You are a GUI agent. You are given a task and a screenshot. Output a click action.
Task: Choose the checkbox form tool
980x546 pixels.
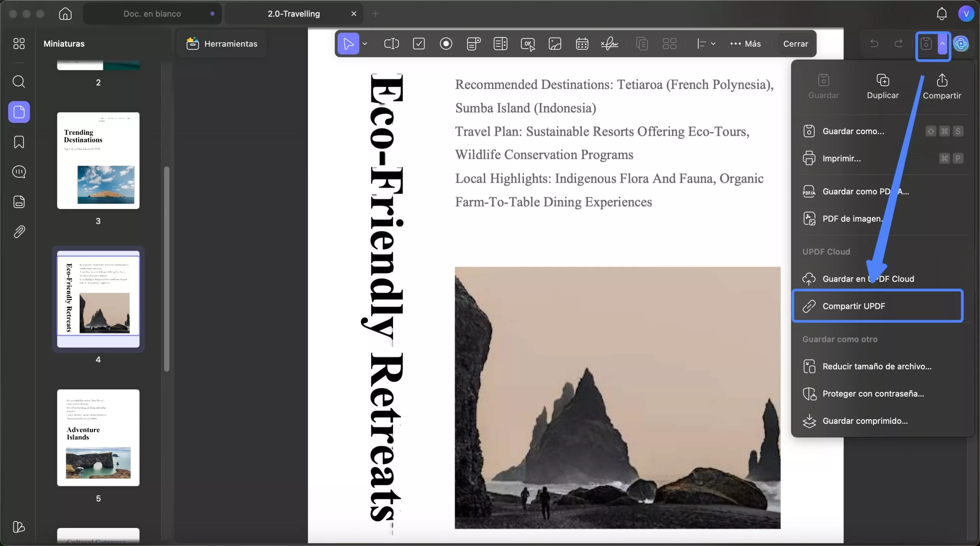(419, 44)
